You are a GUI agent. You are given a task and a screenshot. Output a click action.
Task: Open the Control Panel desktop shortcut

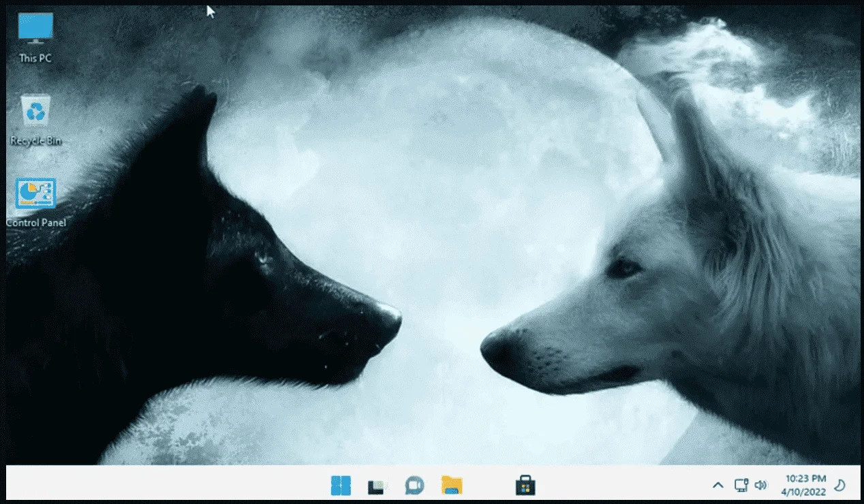pos(35,203)
